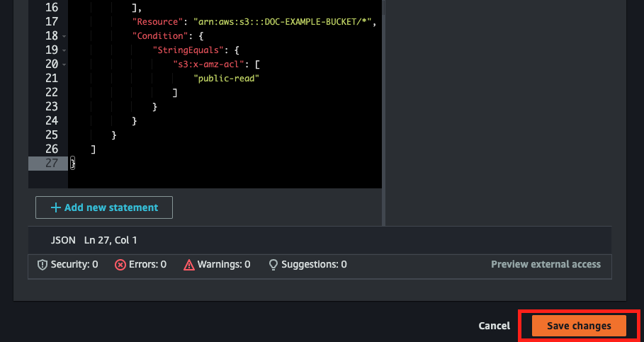Click the Ln 27, Col 1 position indicator
Image resolution: width=644 pixels, height=342 pixels.
111,240
